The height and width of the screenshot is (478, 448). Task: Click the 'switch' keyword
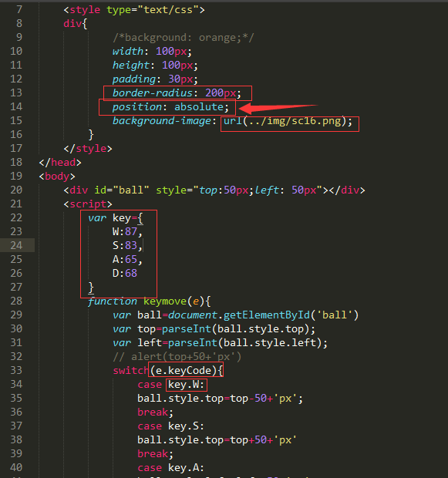[x=131, y=371]
